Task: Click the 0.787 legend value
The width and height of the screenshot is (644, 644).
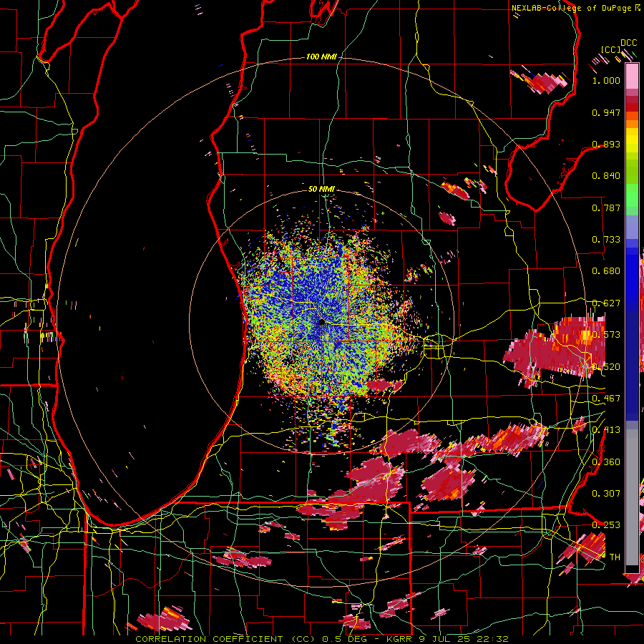Action: pyautogui.click(x=606, y=208)
